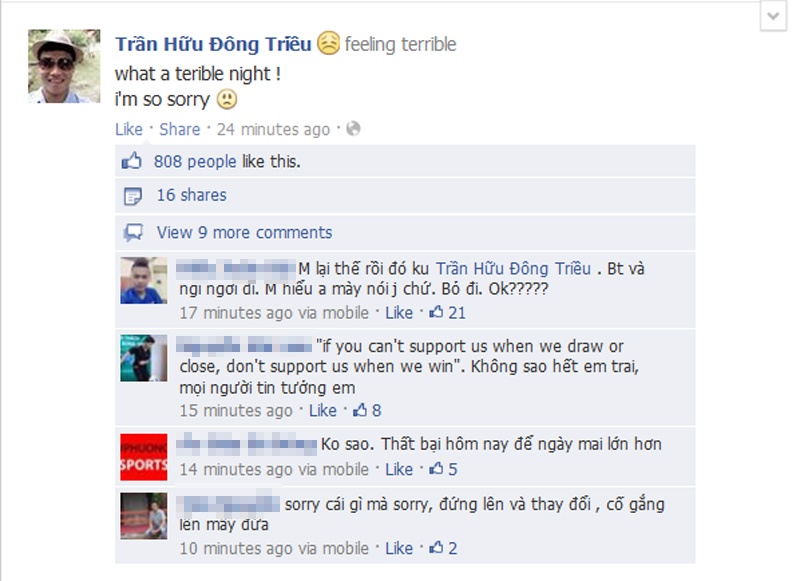The width and height of the screenshot is (800, 581).
Task: Click the thumbs-up count 21 icon
Action: click(x=436, y=312)
